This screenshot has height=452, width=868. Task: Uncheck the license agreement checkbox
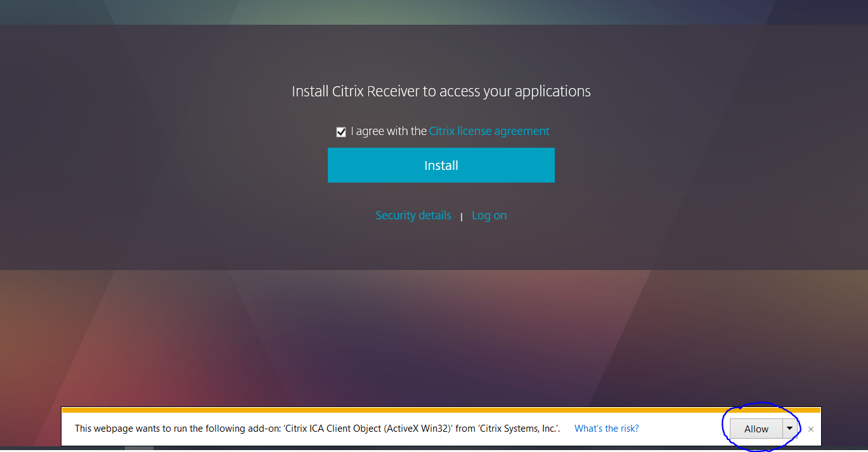(341, 132)
